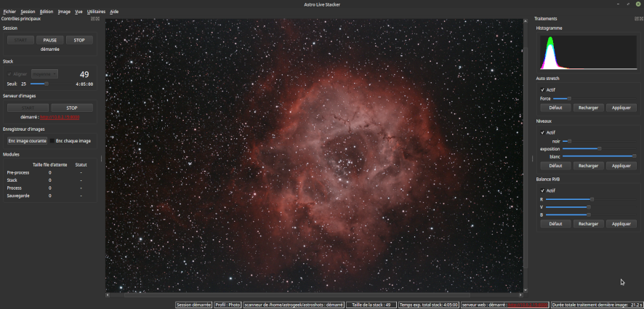Click Enr. image courante button
Screen dimensions: 644x309
click(28, 141)
